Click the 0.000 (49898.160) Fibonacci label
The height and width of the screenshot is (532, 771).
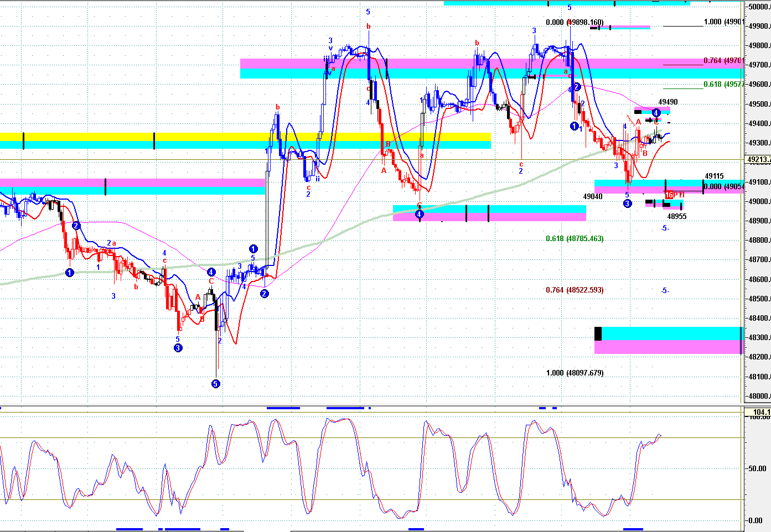click(x=575, y=23)
